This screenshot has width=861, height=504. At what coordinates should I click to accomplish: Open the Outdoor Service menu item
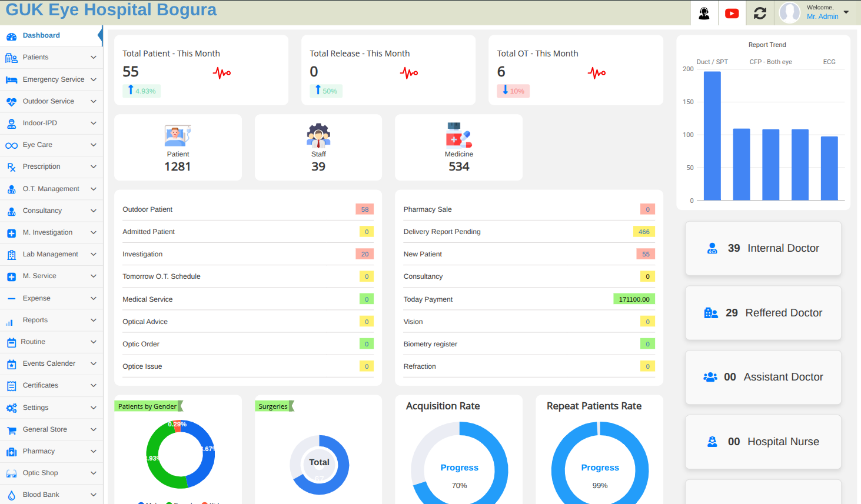tap(51, 101)
